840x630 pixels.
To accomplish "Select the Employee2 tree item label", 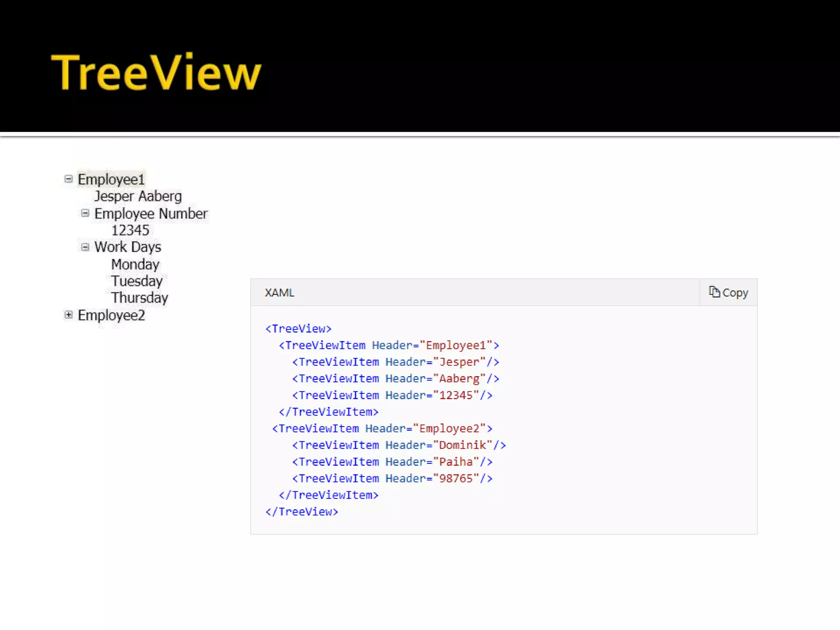I will click(111, 315).
